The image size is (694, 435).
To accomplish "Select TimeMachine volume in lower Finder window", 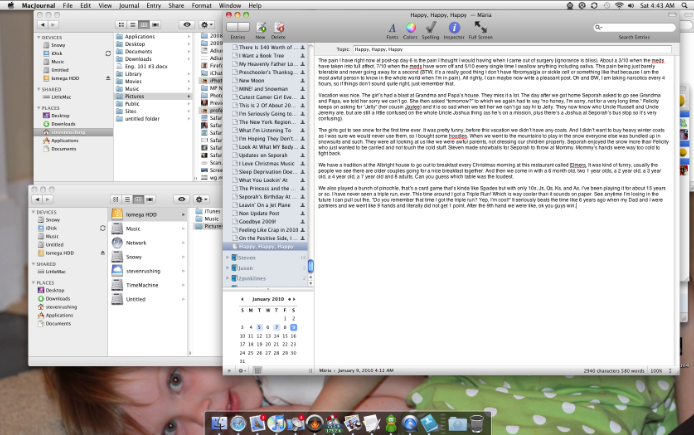I will tap(148, 285).
